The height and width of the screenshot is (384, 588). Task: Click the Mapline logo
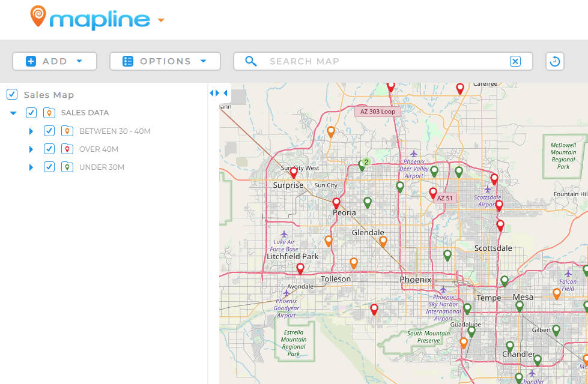pos(90,17)
